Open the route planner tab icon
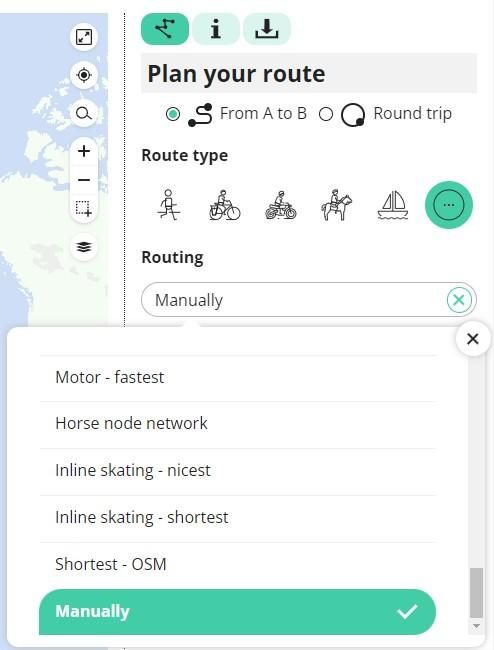The width and height of the screenshot is (494, 650). (x=165, y=29)
